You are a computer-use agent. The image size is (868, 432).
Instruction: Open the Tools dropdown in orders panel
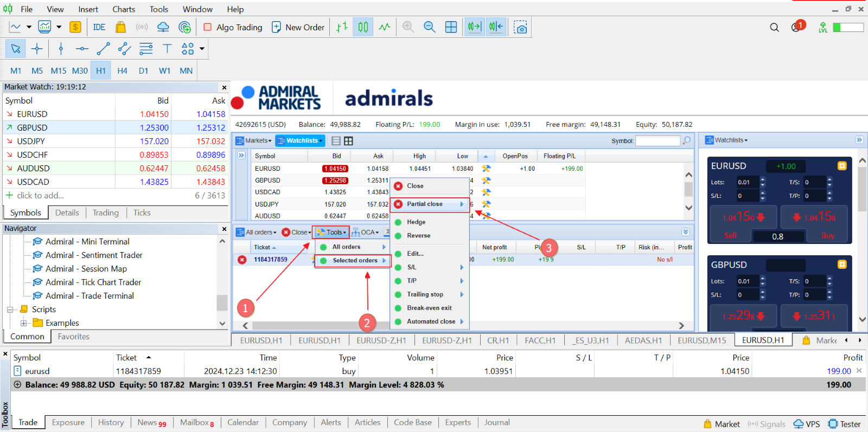point(331,232)
